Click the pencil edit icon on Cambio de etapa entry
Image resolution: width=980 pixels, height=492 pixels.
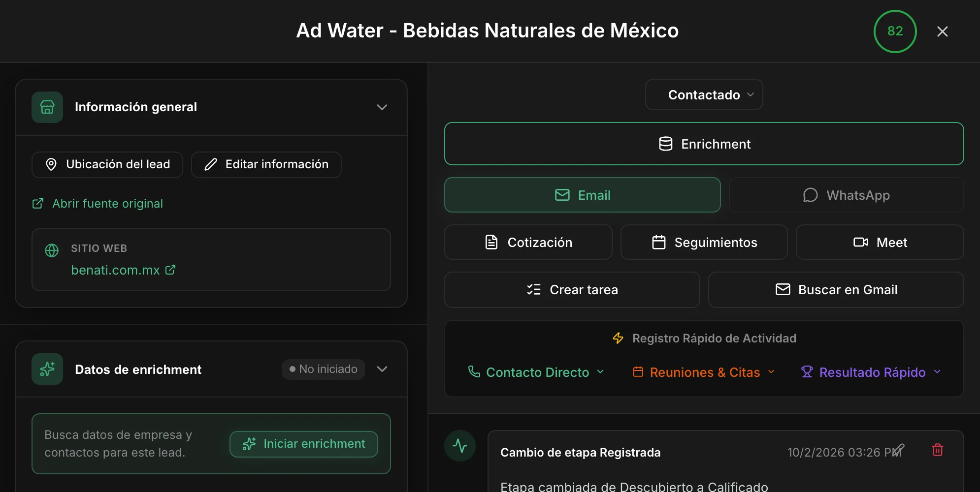[x=899, y=450]
